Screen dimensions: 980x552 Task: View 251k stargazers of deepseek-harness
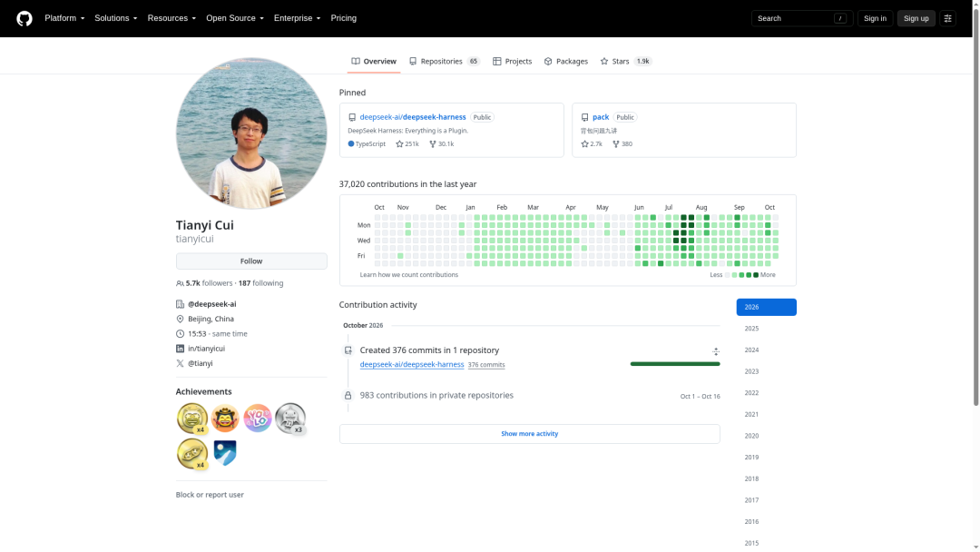(407, 143)
